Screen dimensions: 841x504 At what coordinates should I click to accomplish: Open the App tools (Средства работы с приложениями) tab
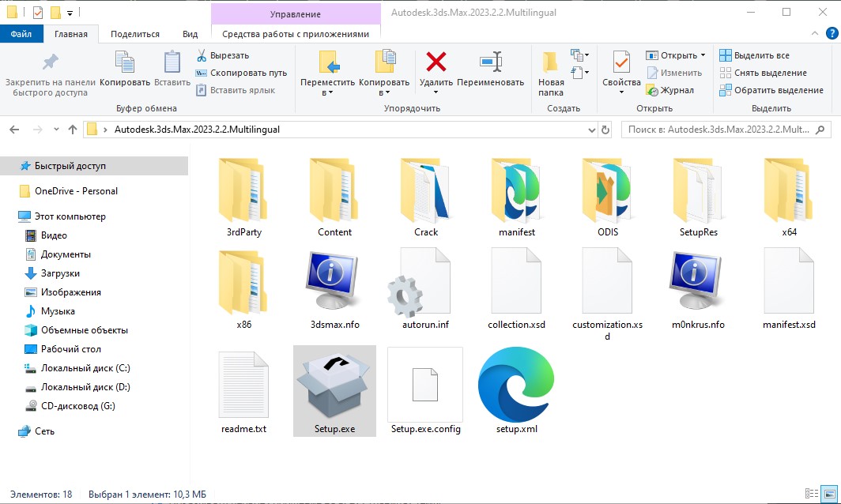click(x=296, y=34)
